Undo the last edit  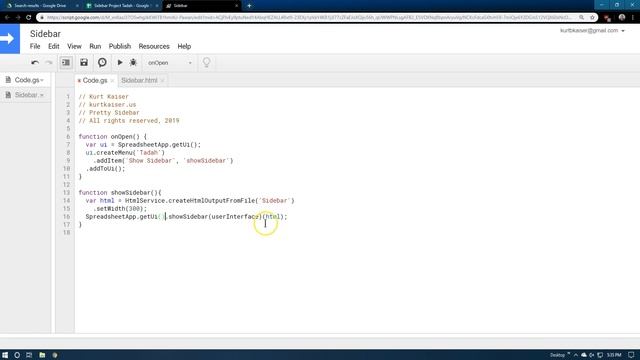35,63
